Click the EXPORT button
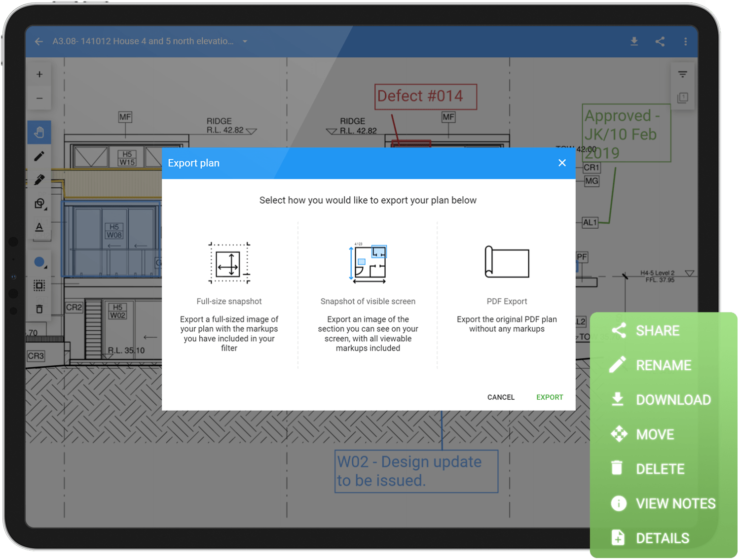740x560 pixels. coord(550,397)
